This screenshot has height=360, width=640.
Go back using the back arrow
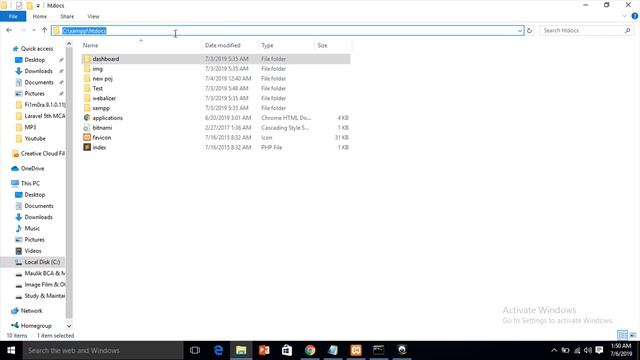9,30
